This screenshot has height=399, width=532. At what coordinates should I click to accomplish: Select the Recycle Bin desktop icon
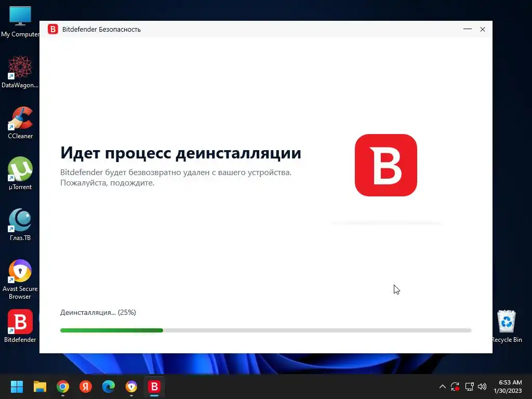507,326
